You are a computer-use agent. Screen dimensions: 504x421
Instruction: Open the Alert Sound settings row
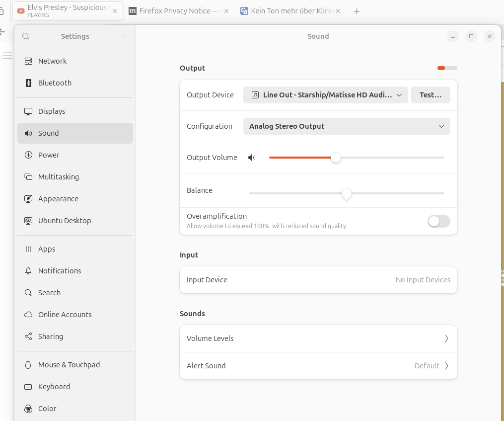[x=318, y=366]
